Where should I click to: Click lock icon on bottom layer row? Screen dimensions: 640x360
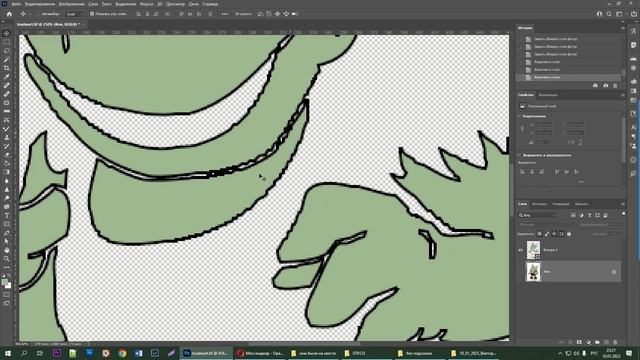[613, 272]
